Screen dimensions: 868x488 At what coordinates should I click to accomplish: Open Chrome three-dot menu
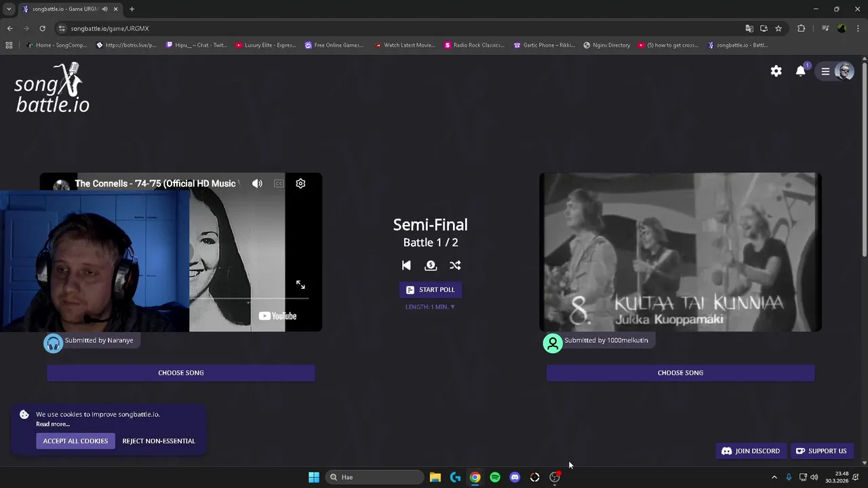click(857, 28)
